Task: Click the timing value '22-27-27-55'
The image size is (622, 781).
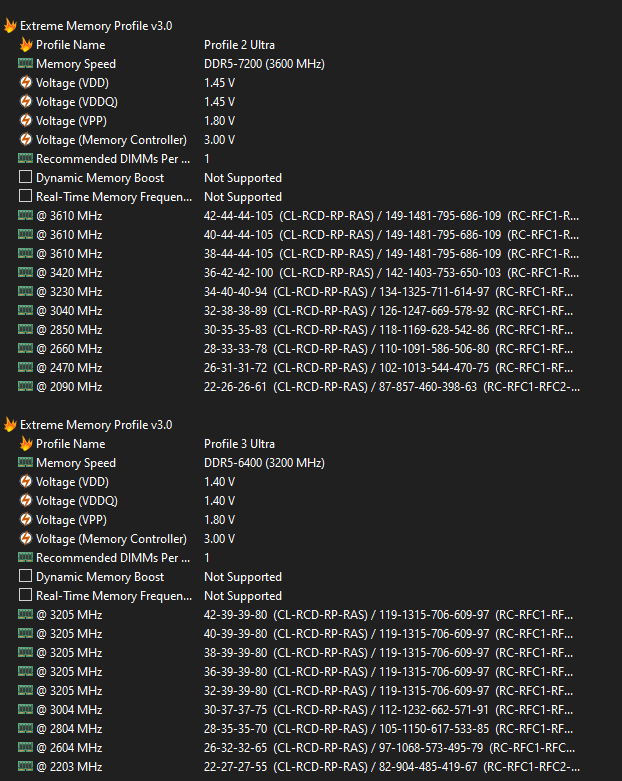Action: [x=236, y=766]
